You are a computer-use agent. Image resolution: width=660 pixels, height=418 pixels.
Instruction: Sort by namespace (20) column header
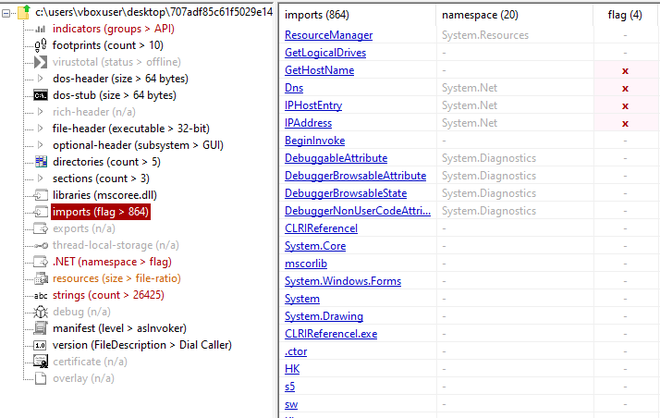(480, 15)
